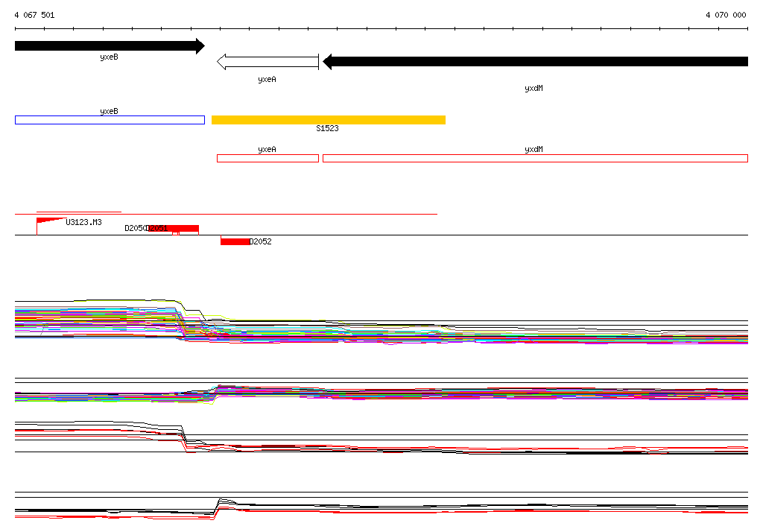The image size is (763, 532).
Task: Select the yellow S1523 segment bar
Action: coord(329,120)
